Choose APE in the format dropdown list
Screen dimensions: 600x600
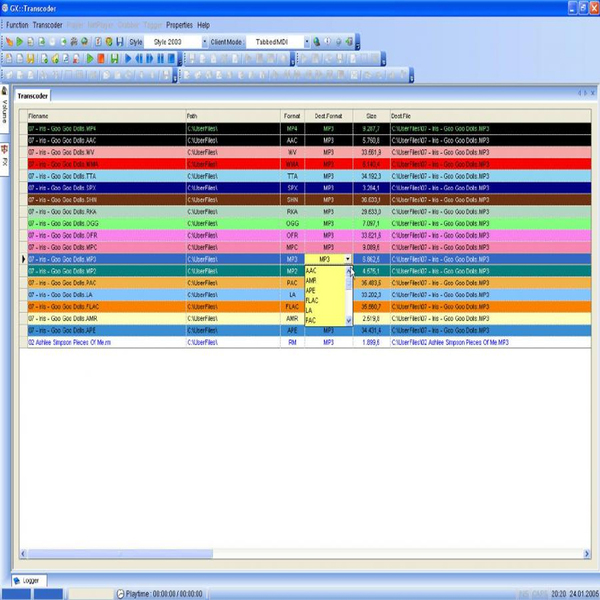(311, 290)
